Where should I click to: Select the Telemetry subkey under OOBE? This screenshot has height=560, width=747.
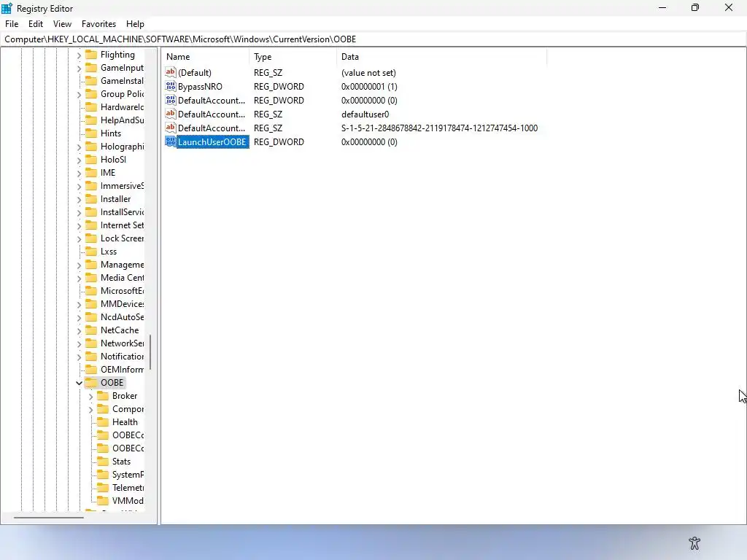(x=128, y=488)
